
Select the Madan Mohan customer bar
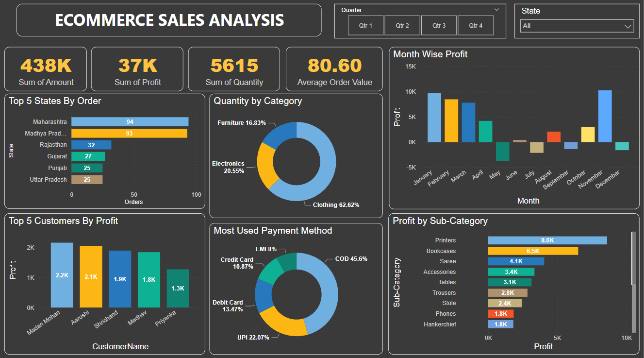pyautogui.click(x=62, y=274)
